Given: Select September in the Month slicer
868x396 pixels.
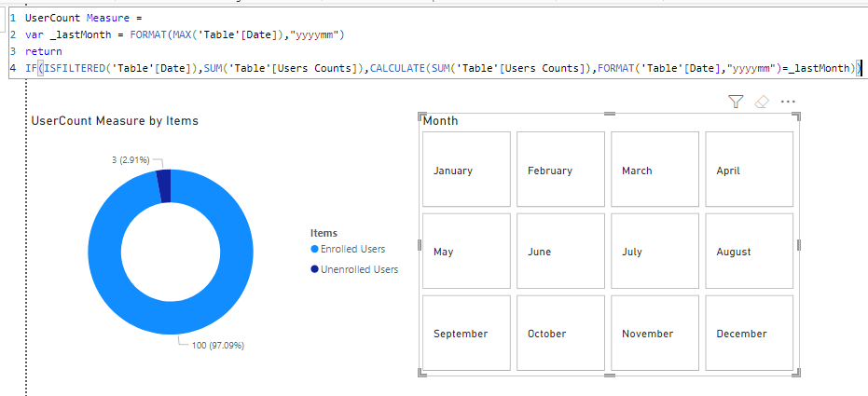Looking at the screenshot, I should tap(466, 333).
